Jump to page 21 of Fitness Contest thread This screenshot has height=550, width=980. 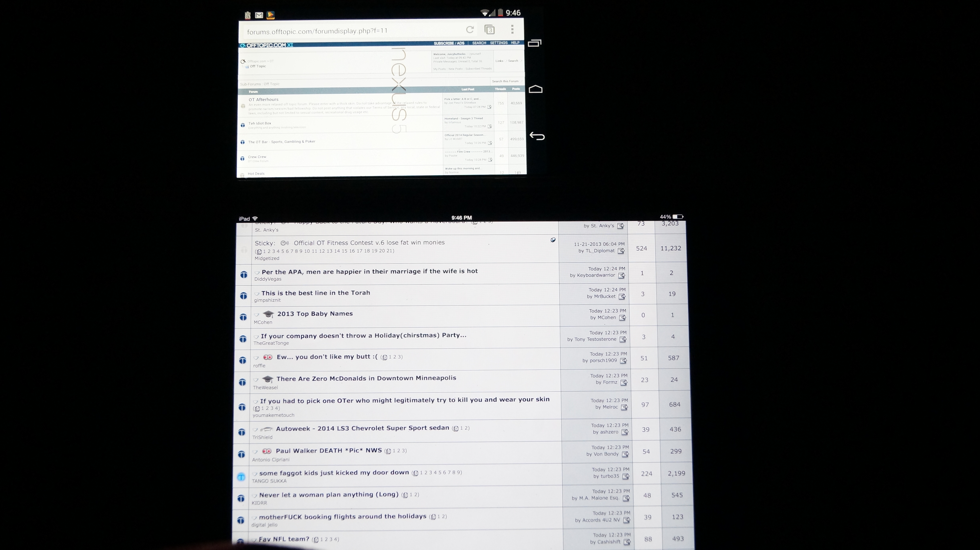(390, 251)
